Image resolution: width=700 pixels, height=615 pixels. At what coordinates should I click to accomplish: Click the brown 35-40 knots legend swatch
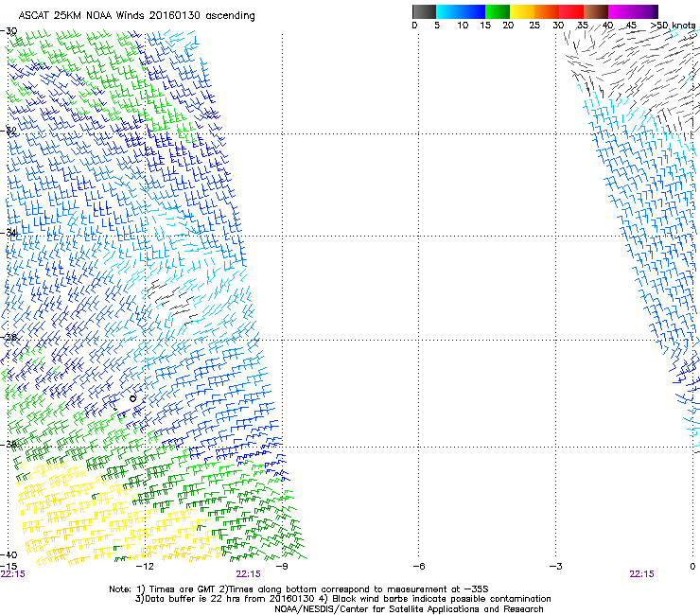coord(596,11)
